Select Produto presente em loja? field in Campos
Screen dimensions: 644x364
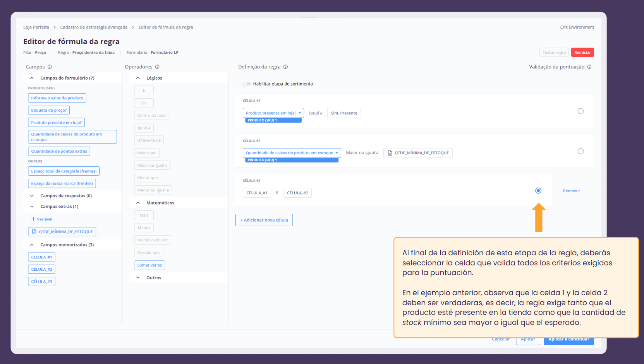coord(57,123)
